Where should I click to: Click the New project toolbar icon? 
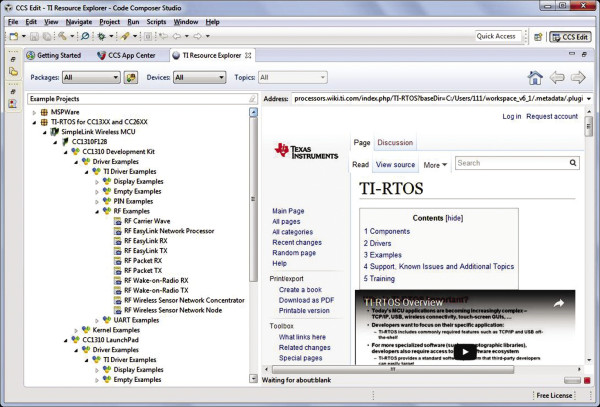point(14,36)
